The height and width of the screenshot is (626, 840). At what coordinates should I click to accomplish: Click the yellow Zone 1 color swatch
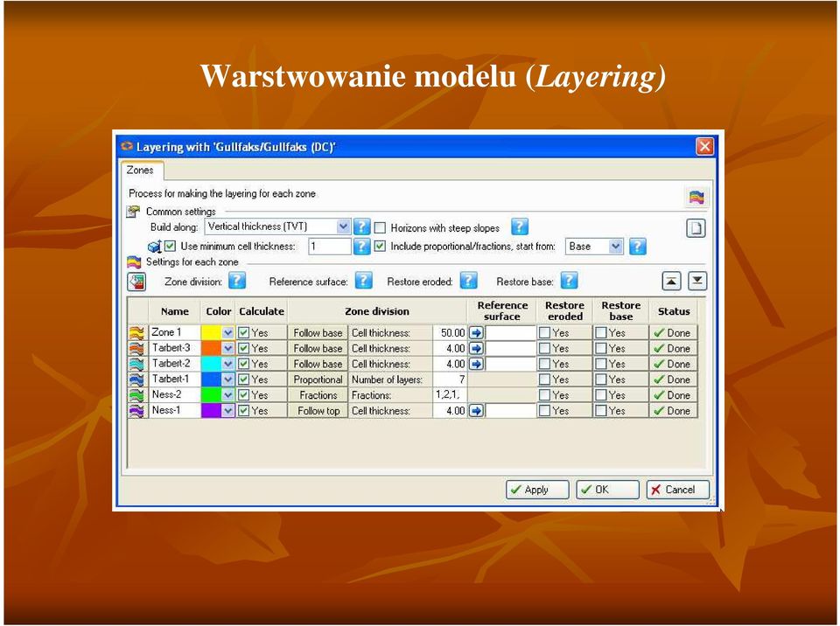click(211, 332)
